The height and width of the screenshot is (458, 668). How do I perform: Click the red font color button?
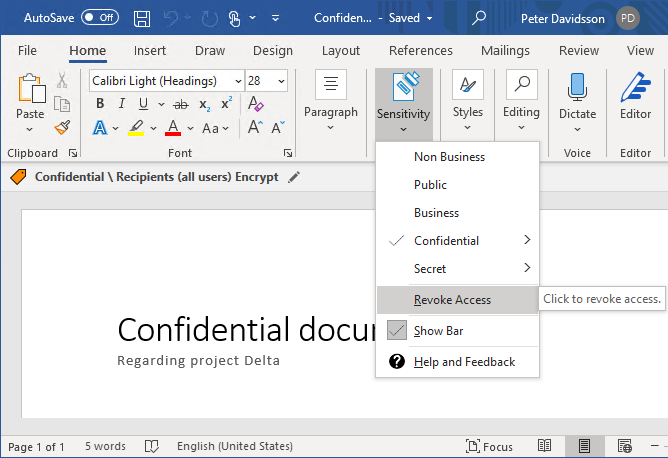point(173,128)
